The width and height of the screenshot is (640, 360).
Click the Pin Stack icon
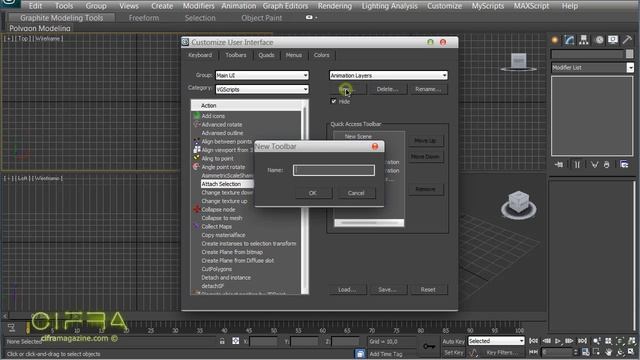click(559, 164)
